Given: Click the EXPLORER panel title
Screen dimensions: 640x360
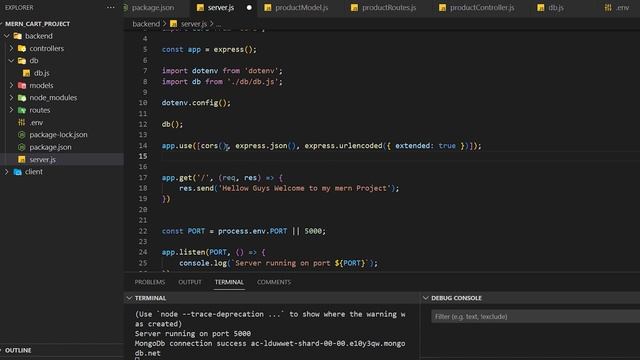Looking at the screenshot, I should pos(19,7).
